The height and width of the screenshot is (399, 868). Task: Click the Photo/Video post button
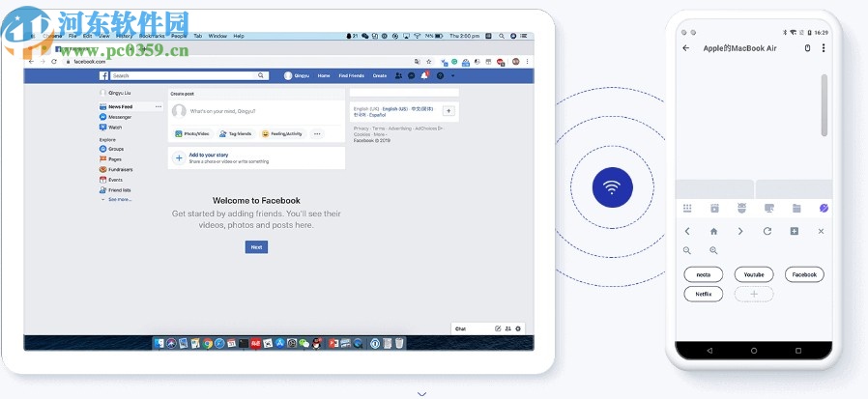click(192, 134)
